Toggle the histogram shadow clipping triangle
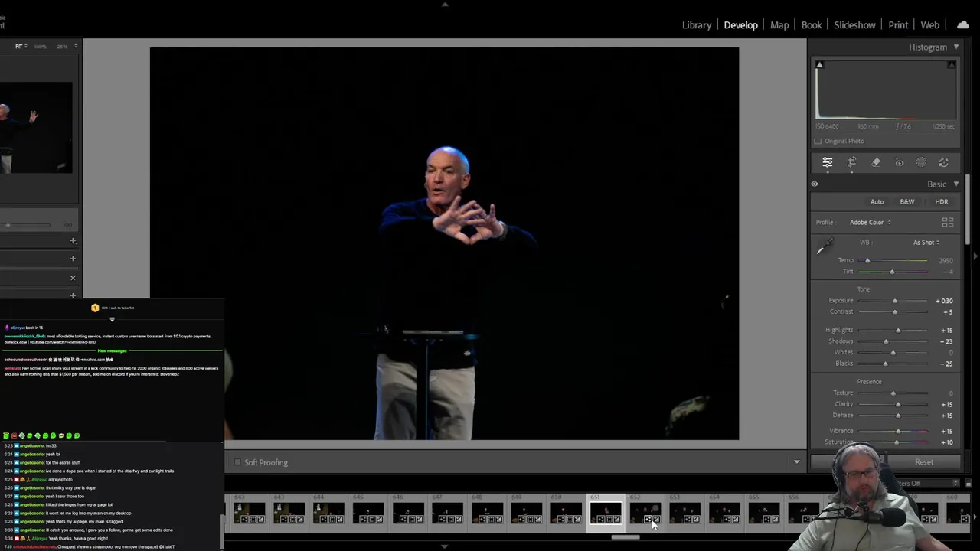 819,65
